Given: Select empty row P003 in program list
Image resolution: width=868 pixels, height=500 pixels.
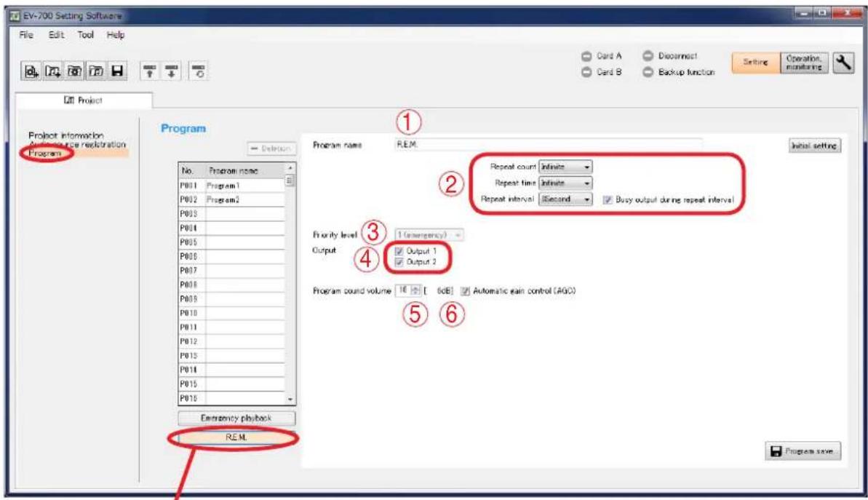Looking at the screenshot, I should coord(231,214).
